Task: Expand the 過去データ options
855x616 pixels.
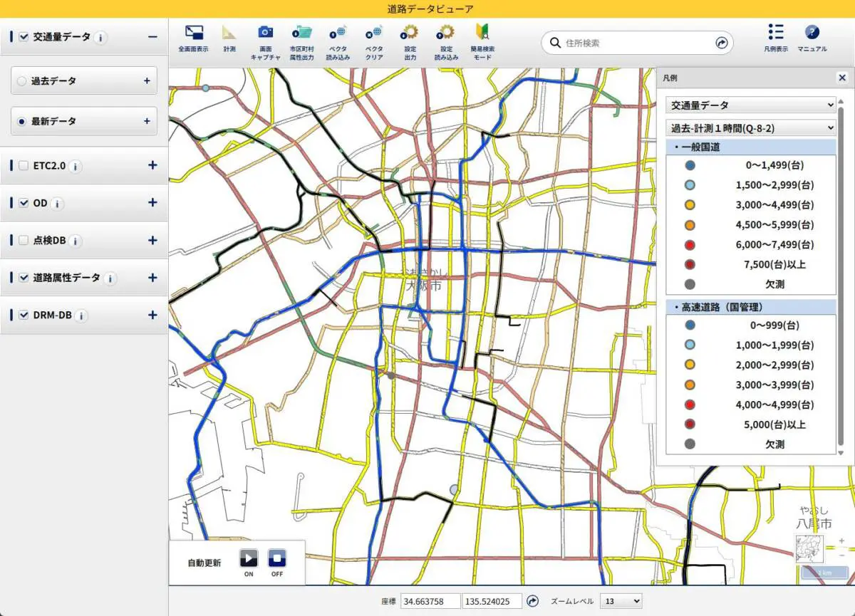Action: tap(147, 81)
